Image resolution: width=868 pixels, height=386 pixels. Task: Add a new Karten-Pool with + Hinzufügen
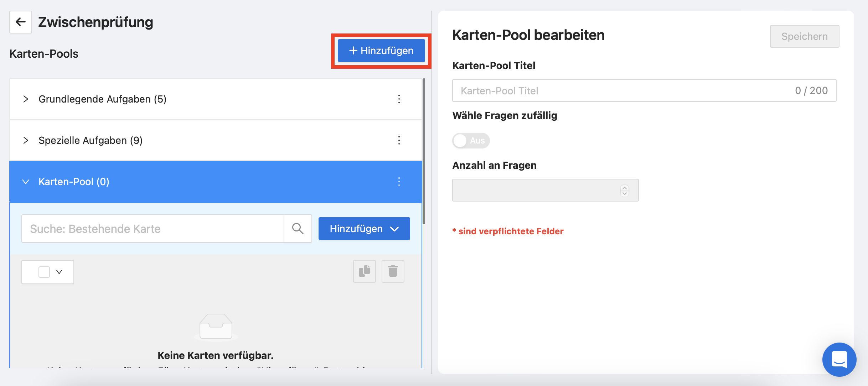click(x=381, y=51)
